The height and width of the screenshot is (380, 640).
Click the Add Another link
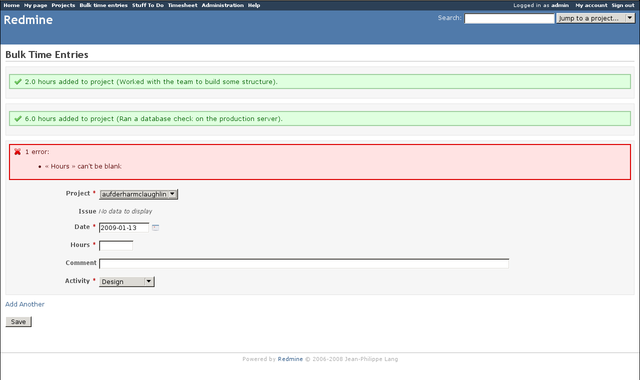pos(25,304)
